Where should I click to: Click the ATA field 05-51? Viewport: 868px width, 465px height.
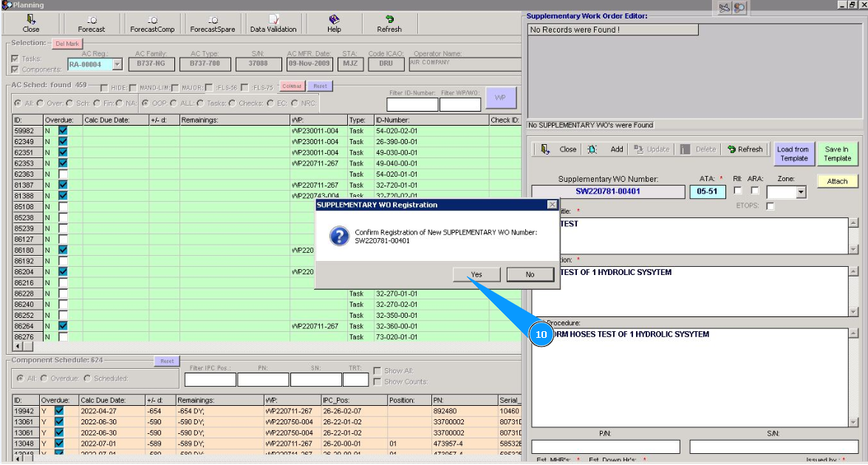(707, 191)
